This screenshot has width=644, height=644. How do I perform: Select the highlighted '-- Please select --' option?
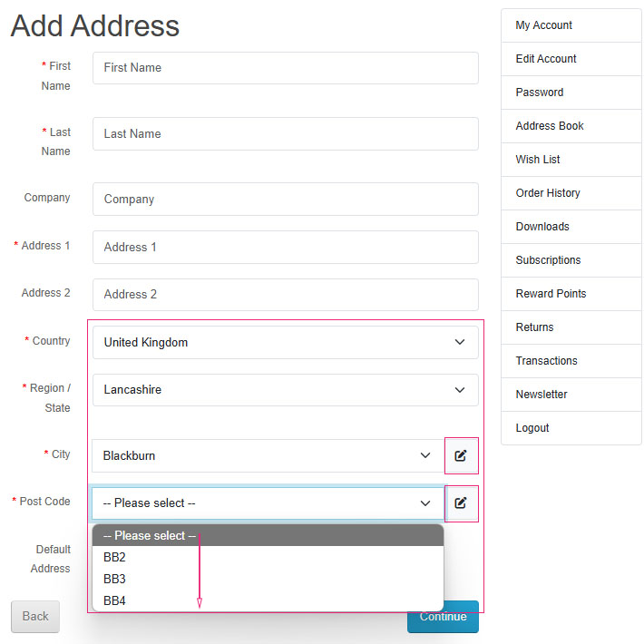[150, 536]
